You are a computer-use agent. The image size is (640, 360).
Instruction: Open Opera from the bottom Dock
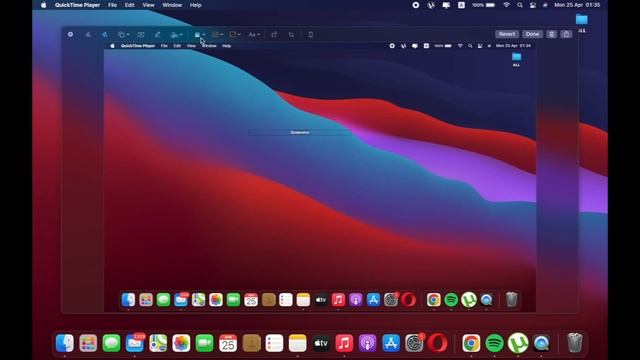click(437, 343)
